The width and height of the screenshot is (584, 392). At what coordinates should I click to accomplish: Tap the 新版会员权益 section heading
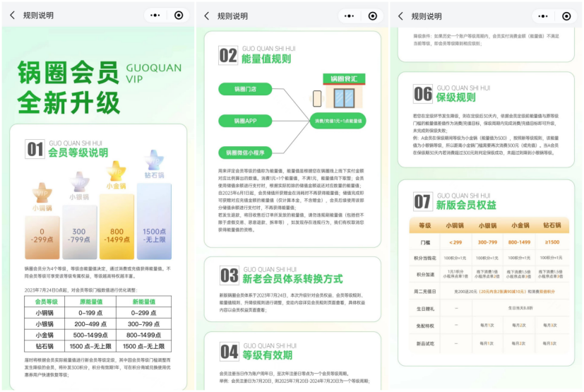(465, 205)
